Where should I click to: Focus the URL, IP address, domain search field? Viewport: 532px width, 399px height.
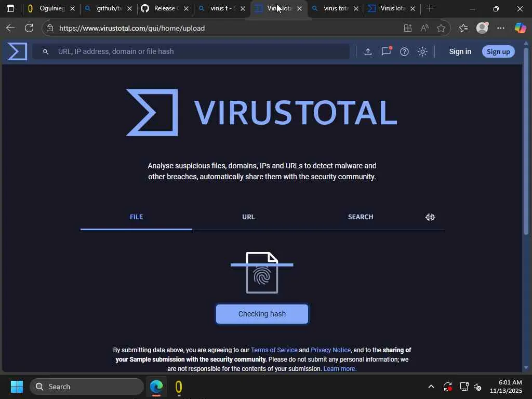(191, 51)
